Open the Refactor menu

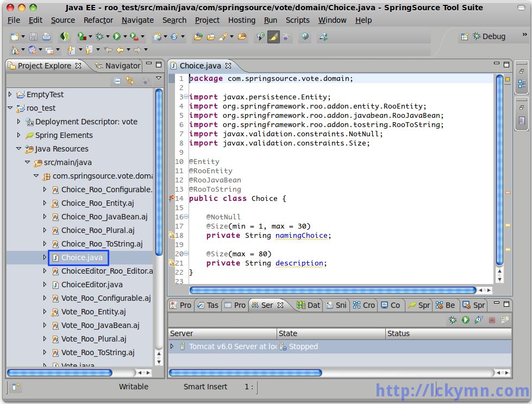point(98,20)
